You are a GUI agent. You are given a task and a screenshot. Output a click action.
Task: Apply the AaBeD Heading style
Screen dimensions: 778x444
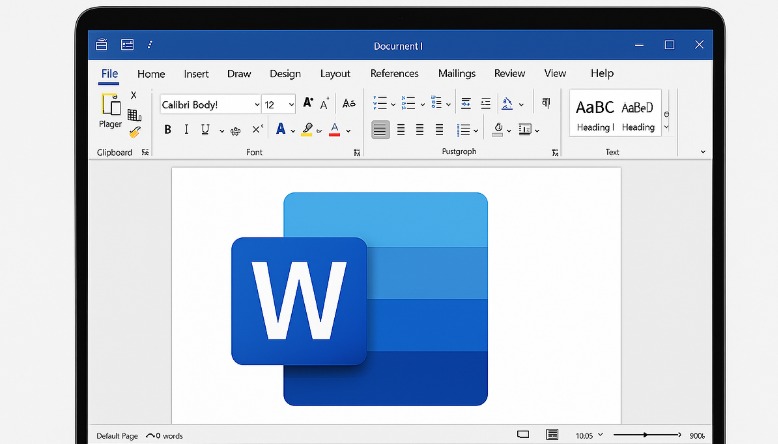(x=638, y=116)
